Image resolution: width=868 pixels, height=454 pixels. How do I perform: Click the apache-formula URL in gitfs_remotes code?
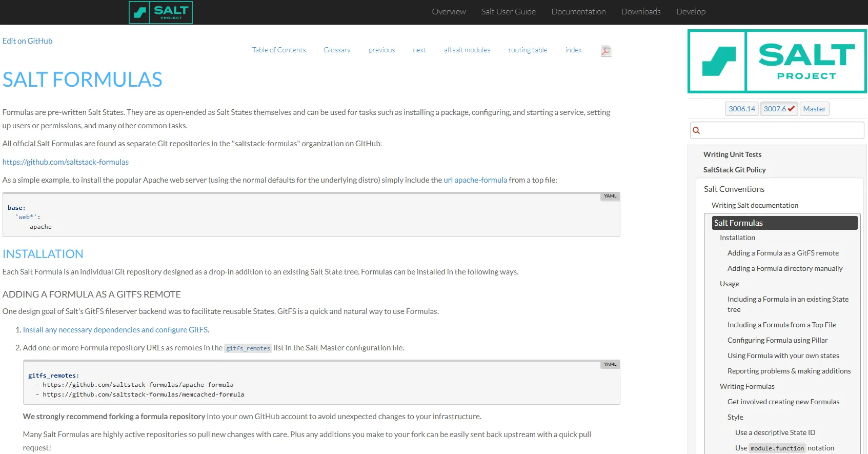click(x=138, y=385)
